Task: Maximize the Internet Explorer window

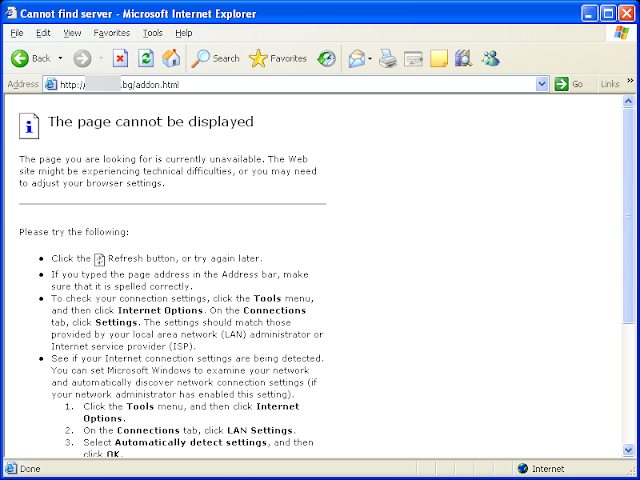Action: pyautogui.click(x=608, y=14)
